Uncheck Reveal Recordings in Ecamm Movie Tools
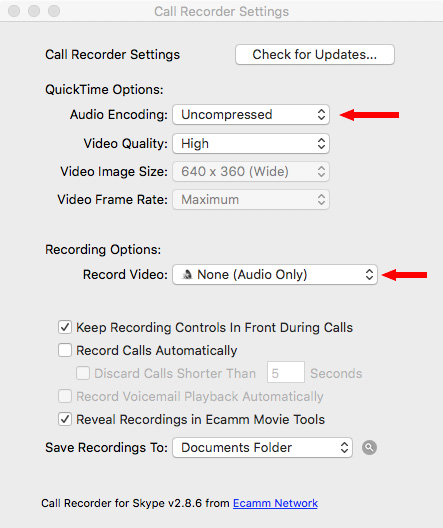The image size is (443, 528). [x=65, y=420]
